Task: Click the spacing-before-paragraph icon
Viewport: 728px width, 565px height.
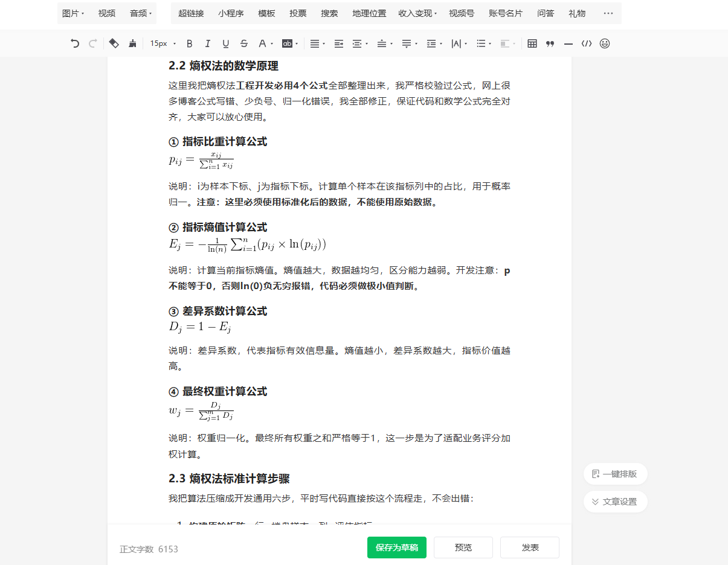Action: [381, 43]
